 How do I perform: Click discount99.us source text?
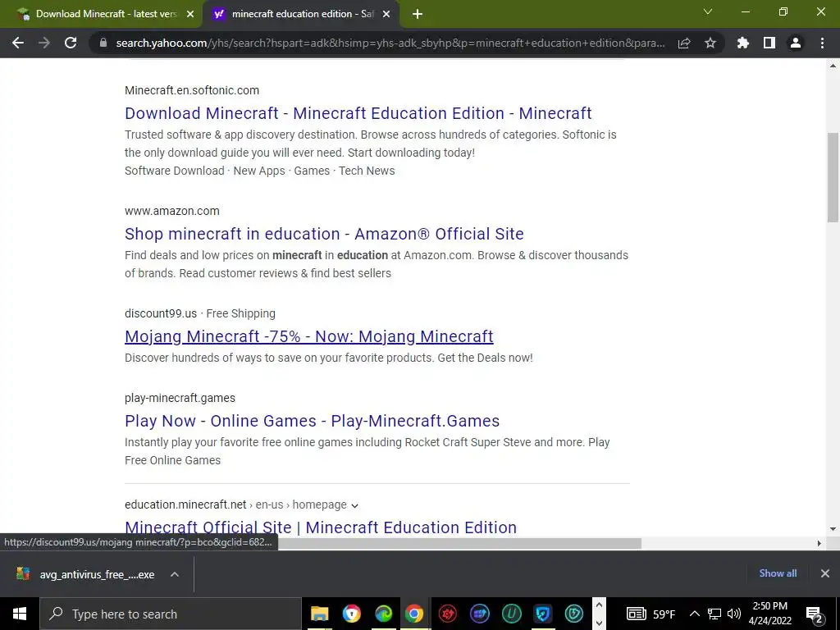point(161,313)
